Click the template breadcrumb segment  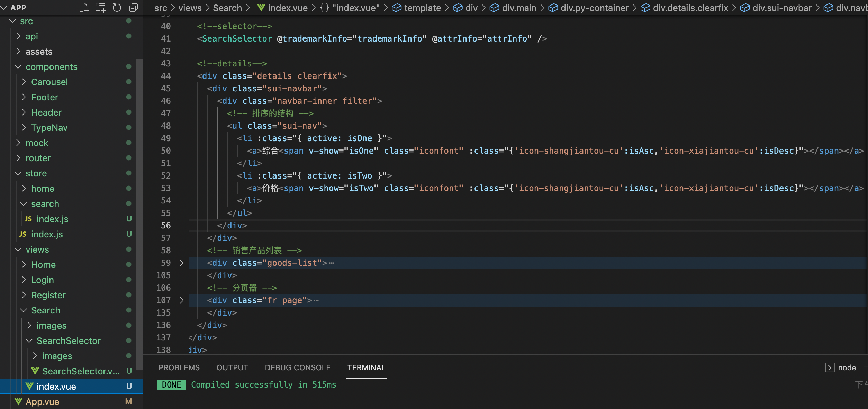coord(422,8)
